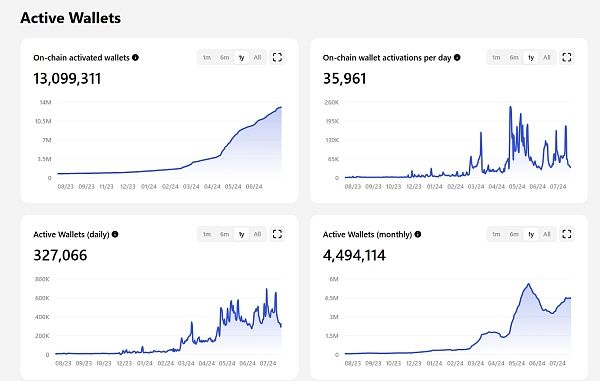Select 1m range on Active Wallets (monthly)
The image size is (600, 381).
click(496, 234)
